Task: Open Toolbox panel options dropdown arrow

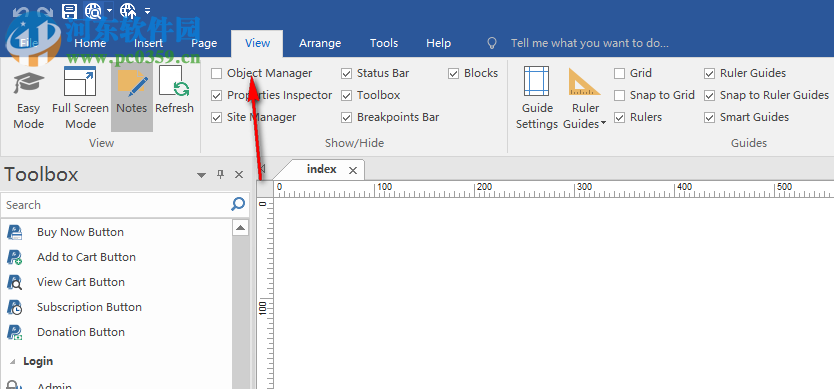Action: pos(202,175)
